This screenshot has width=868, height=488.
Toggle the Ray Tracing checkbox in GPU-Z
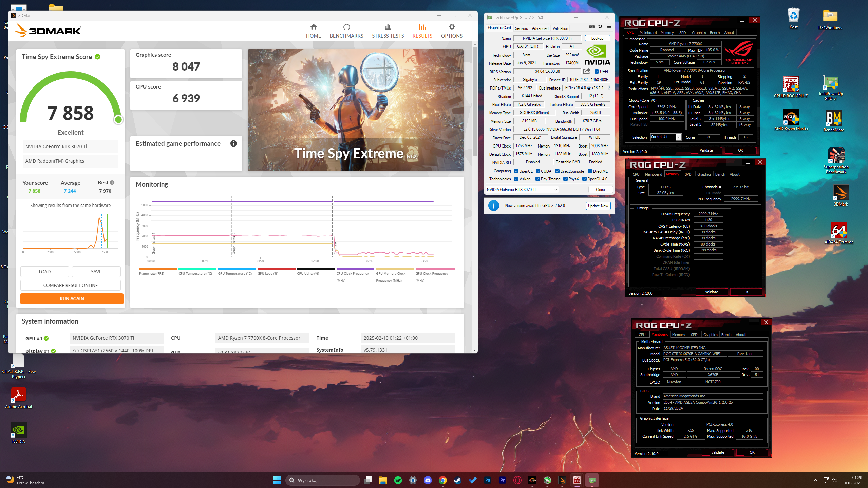(537, 179)
